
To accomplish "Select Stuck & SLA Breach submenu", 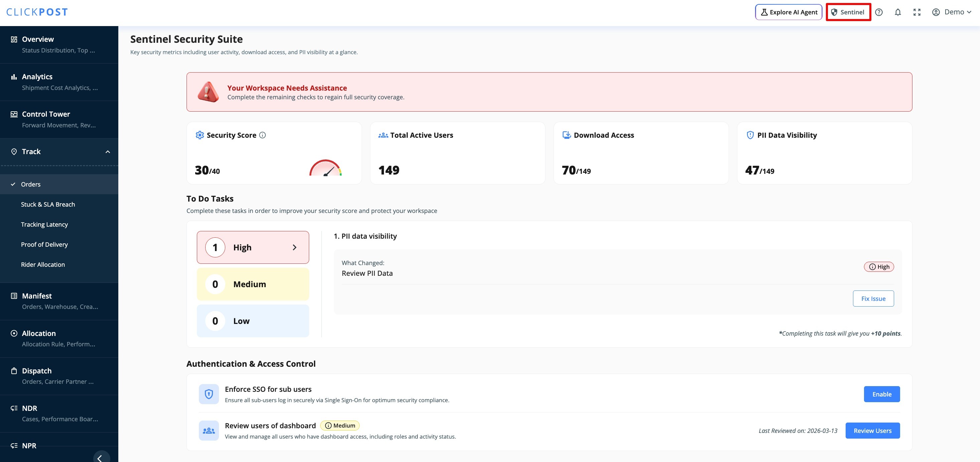I will tap(48, 204).
